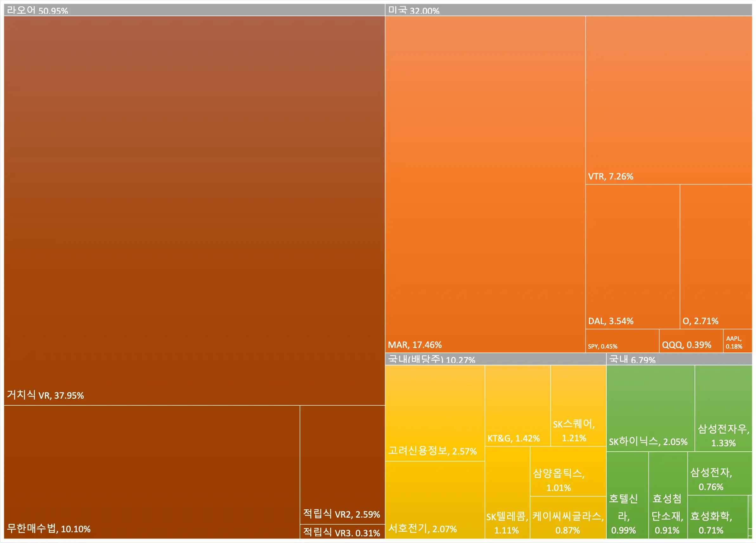This screenshot has width=756, height=543.
Task: Click the 거치식 VR 37.95% block
Action: [194, 211]
